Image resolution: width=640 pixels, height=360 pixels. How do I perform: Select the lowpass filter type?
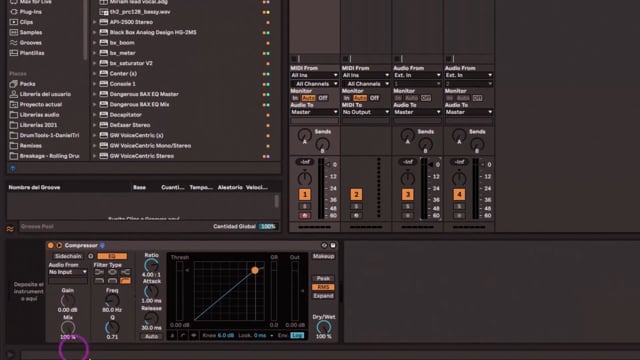tap(99, 281)
